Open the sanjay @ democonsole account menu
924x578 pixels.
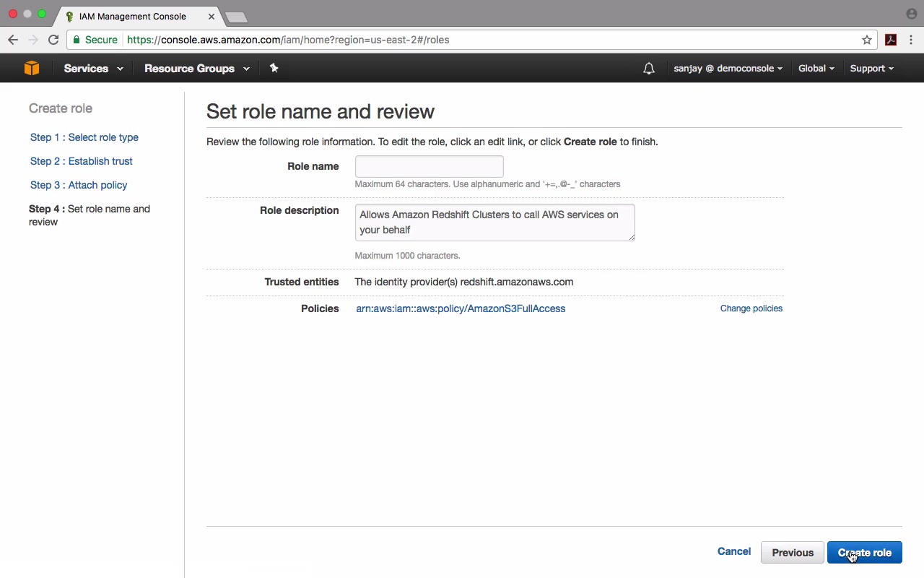pyautogui.click(x=728, y=69)
